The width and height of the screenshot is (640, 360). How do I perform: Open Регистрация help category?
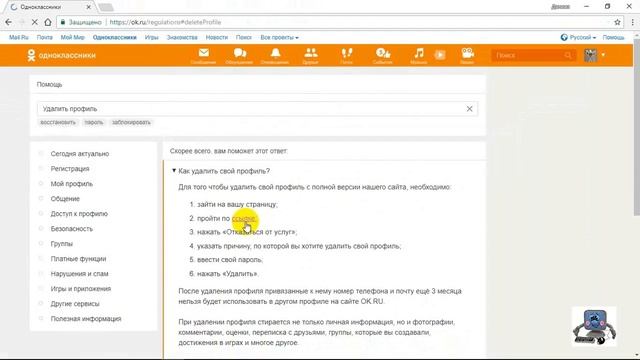(x=70, y=169)
